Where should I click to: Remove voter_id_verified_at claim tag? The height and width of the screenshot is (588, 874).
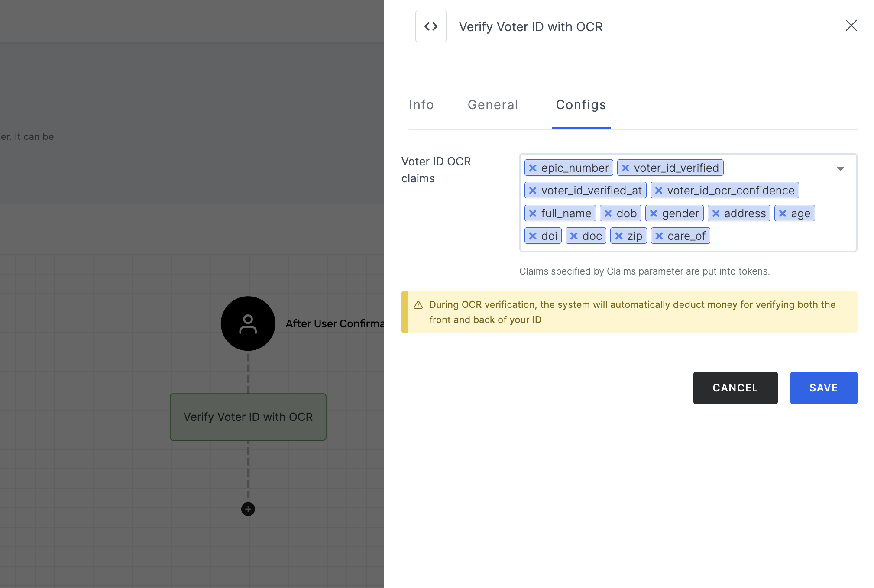(533, 191)
